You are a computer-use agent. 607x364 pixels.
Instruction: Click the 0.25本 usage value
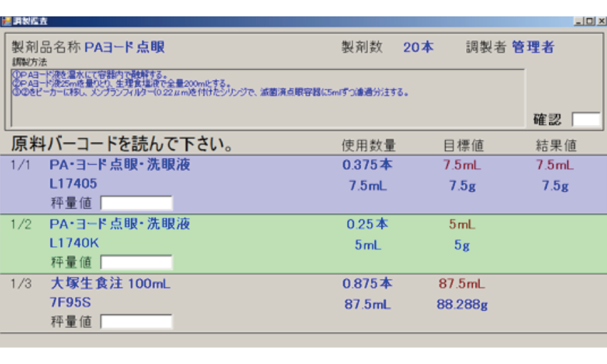pos(367,224)
